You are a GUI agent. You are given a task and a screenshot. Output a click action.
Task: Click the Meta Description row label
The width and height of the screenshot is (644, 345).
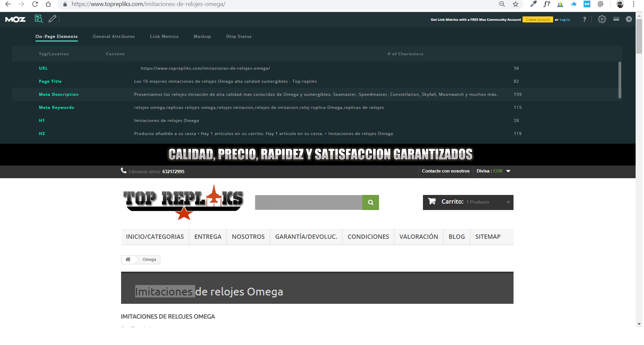point(59,94)
